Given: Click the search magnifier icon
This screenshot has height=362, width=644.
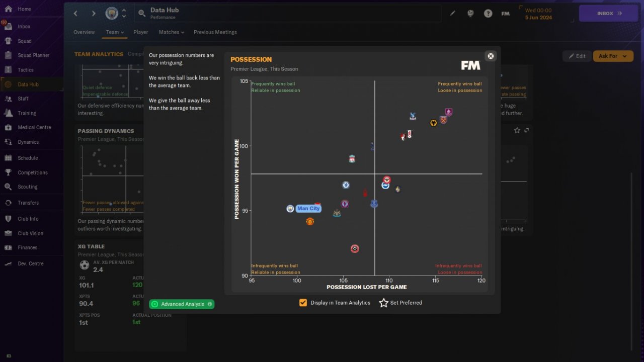Looking at the screenshot, I should coord(141,14).
